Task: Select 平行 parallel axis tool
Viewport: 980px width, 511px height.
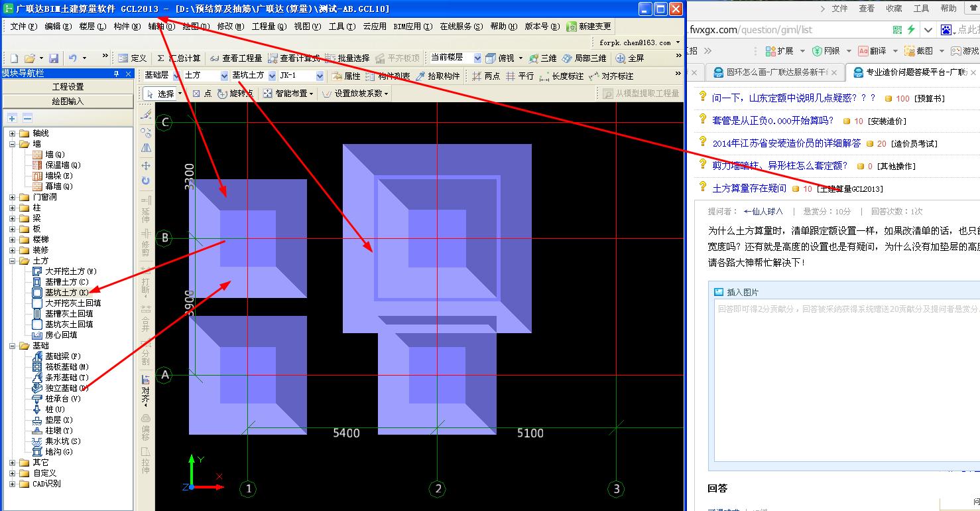Action: 520,76
